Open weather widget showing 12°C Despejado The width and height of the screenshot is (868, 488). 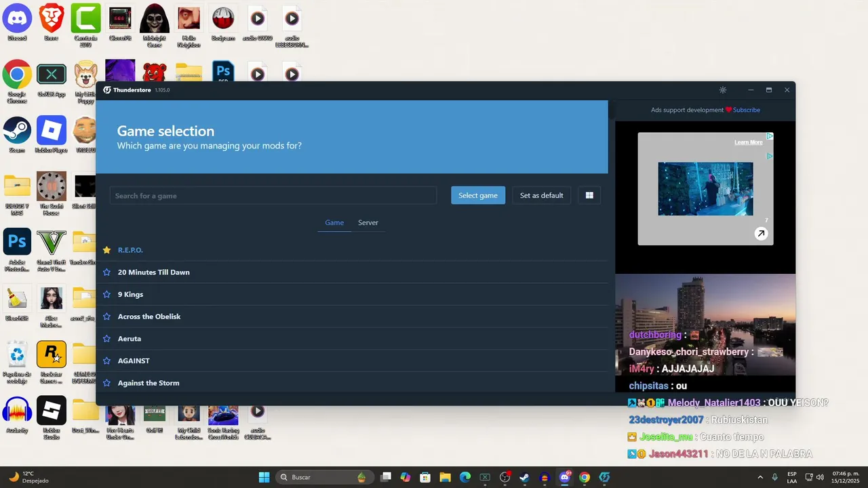tap(28, 477)
